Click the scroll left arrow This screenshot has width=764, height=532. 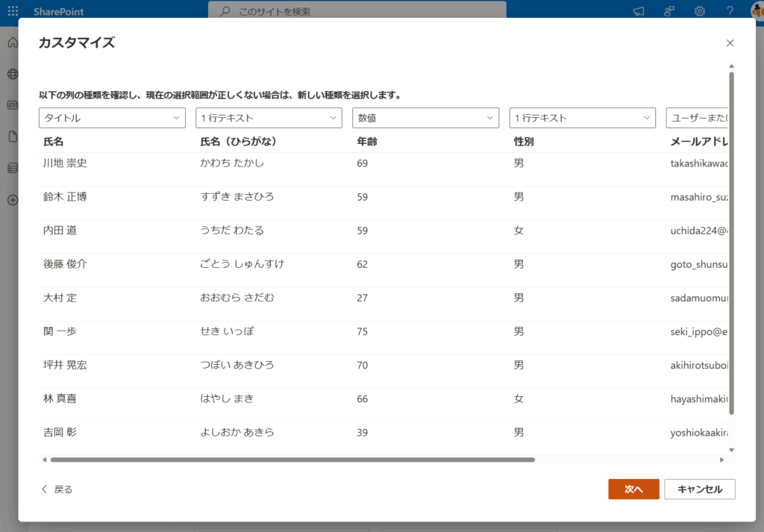pyautogui.click(x=44, y=460)
